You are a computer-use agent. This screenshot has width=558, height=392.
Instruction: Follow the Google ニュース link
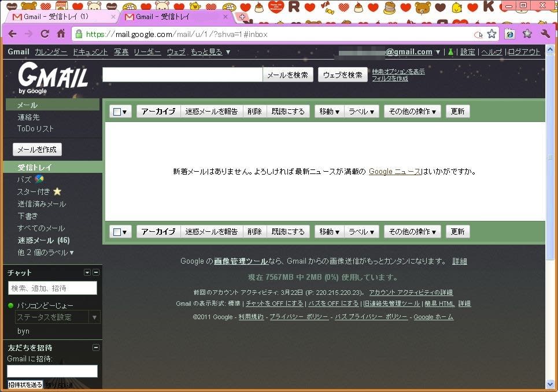pos(394,172)
